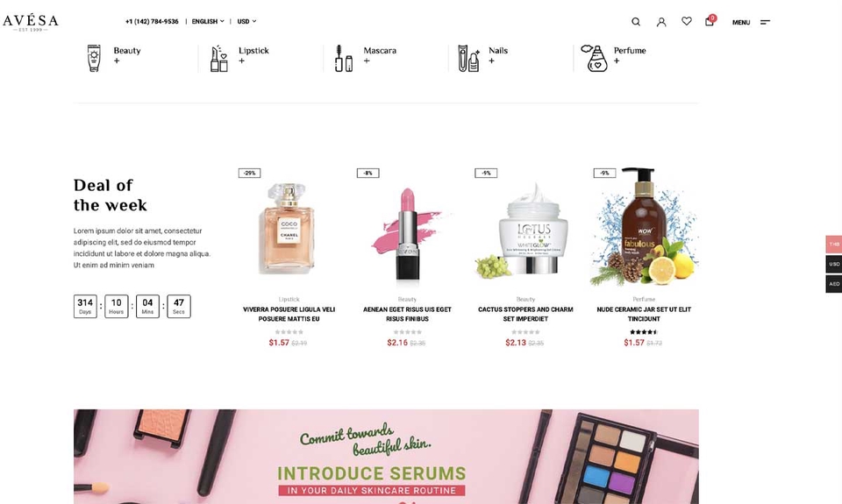Call the phone number +1 (142) 784-9536

coord(152,21)
